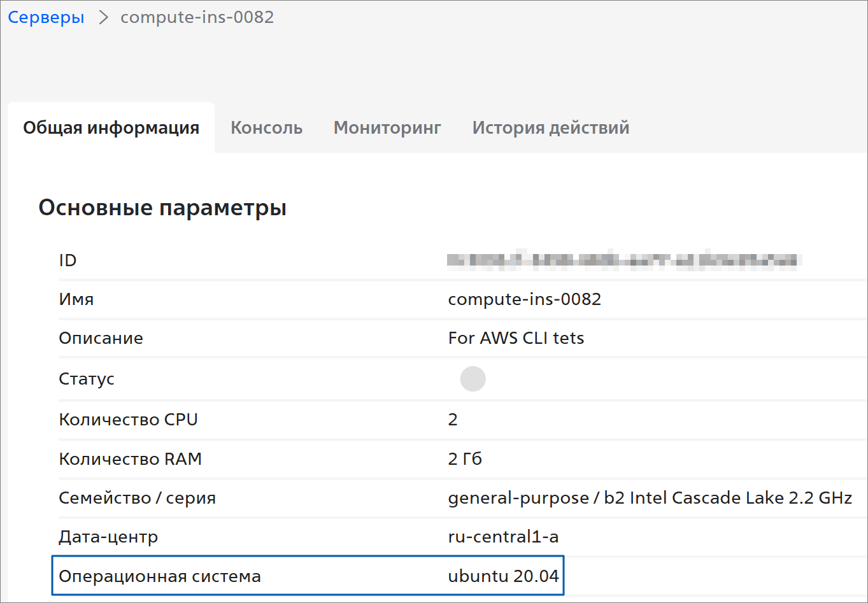Image resolution: width=868 pixels, height=603 pixels.
Task: Click the Операционная система row label
Action: click(160, 576)
